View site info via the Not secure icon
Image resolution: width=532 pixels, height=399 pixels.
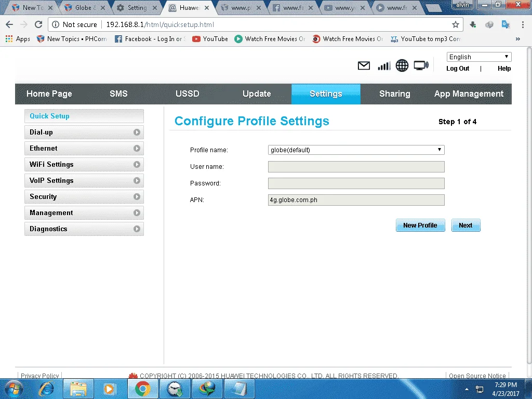point(56,24)
